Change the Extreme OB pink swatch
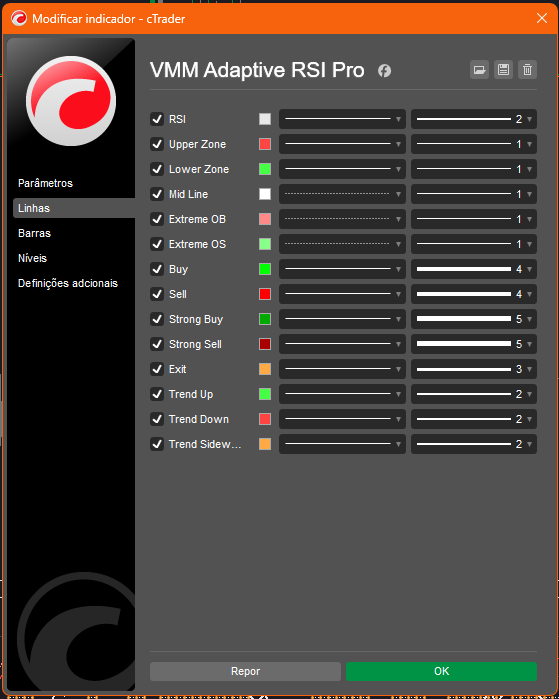Image resolution: width=559 pixels, height=699 pixels. click(265, 219)
